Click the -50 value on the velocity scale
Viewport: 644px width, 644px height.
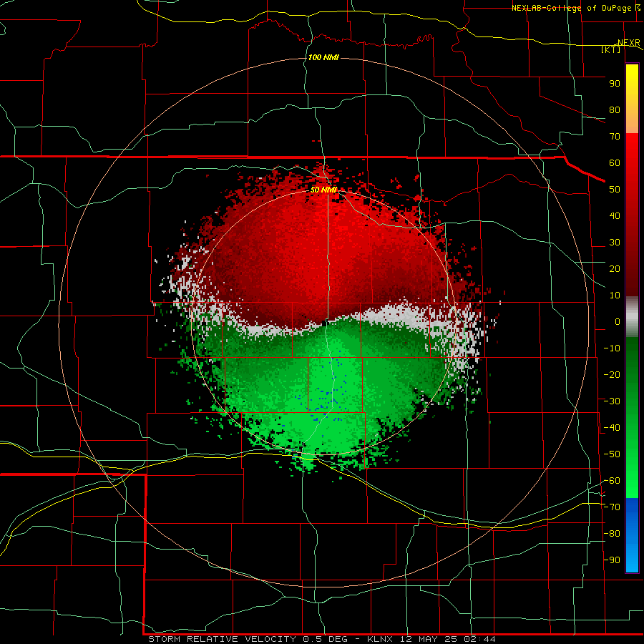[x=612, y=454]
